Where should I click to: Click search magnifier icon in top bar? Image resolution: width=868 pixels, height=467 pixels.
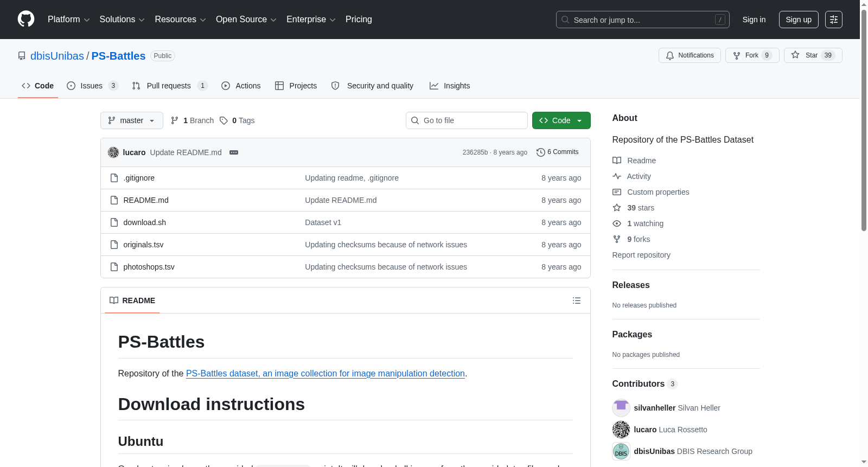point(565,20)
